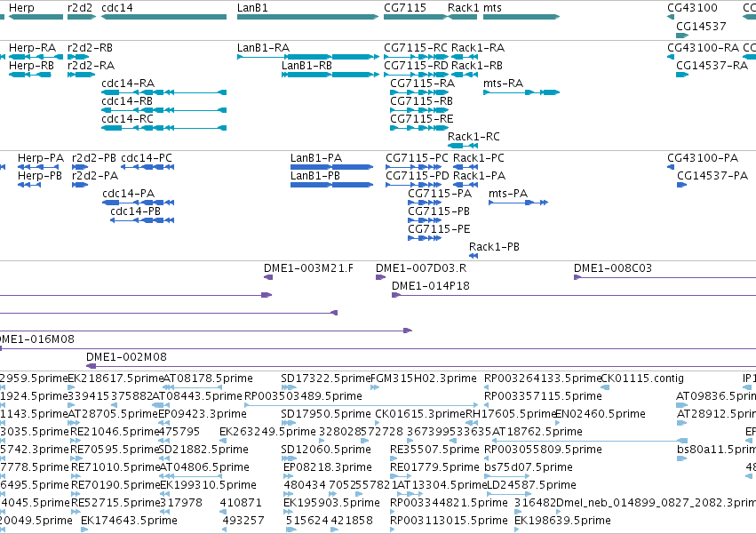Click the CG7115-PC protein label
The width and height of the screenshot is (756, 534).
(417, 158)
